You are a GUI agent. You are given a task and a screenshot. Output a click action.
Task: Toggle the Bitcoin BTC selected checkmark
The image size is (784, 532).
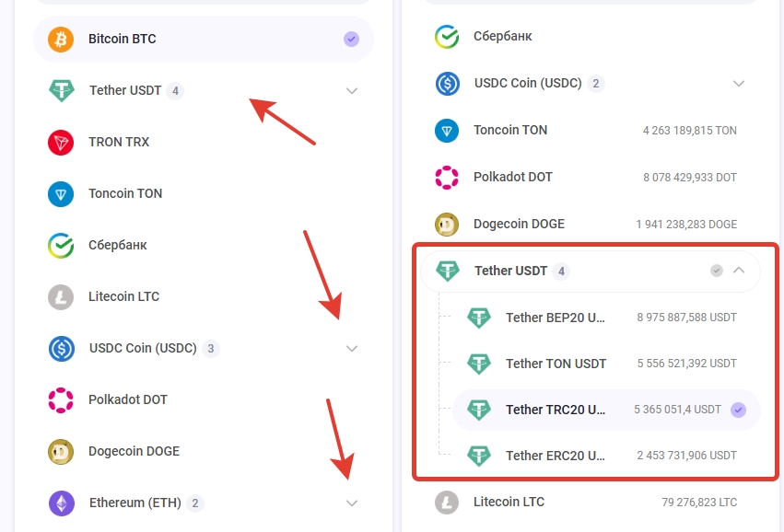point(351,39)
